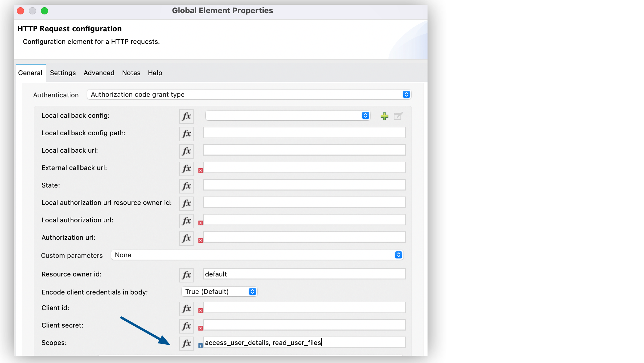
Task: Expand the Local callback config combo box
Action: tap(288, 116)
